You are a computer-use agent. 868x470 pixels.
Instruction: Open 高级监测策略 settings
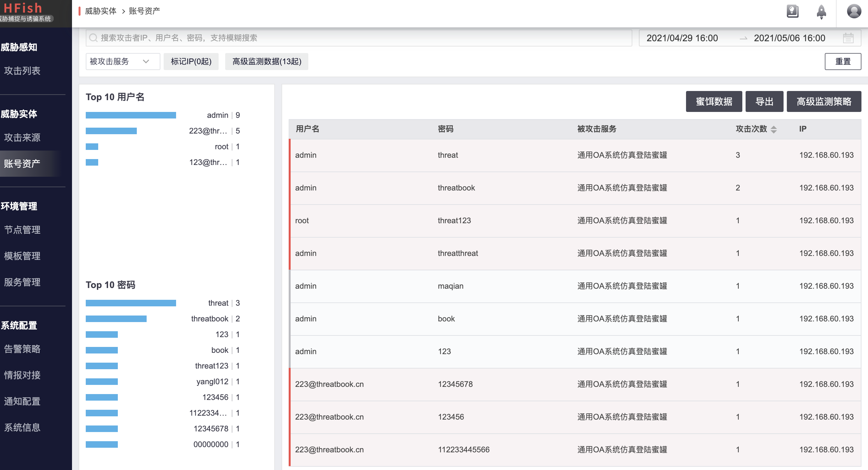point(824,101)
